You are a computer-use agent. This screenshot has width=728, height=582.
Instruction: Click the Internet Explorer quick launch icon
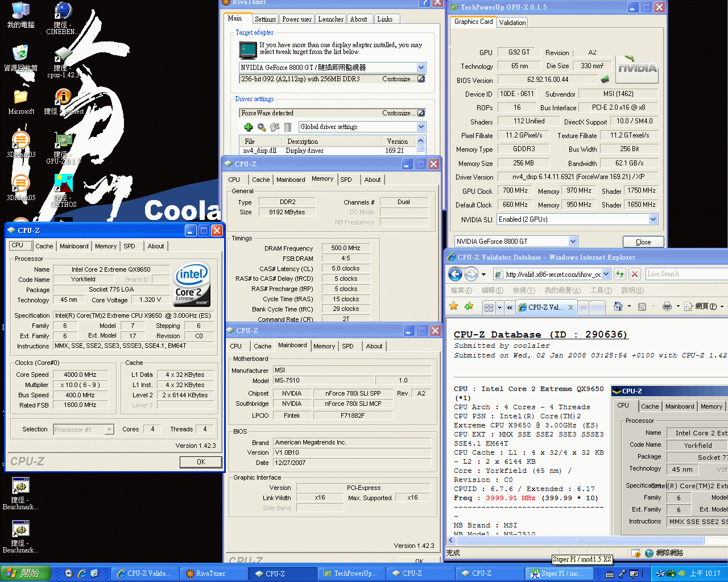point(82,573)
